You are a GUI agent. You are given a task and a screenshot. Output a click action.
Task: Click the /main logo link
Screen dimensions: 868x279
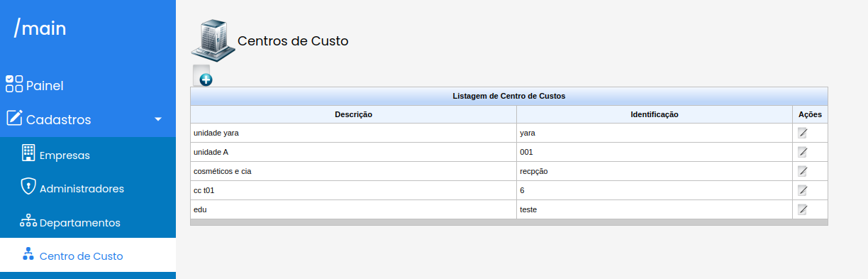pyautogui.click(x=40, y=28)
